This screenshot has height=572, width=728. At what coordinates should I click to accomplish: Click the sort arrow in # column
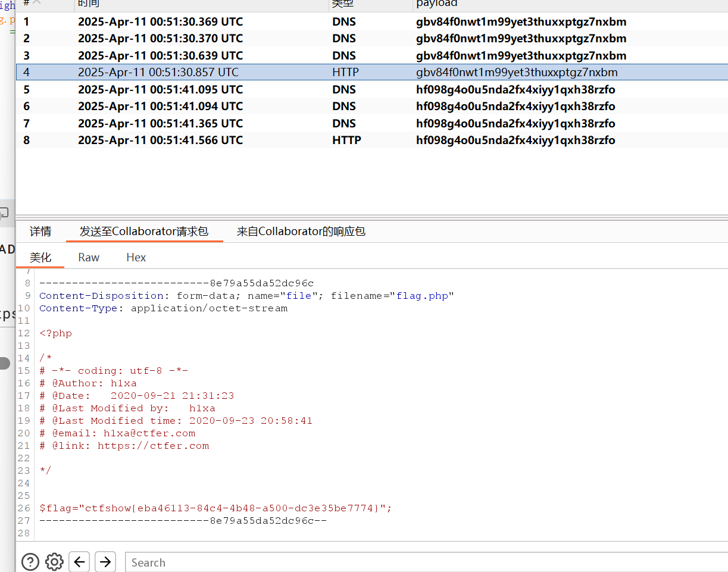[37, 3]
